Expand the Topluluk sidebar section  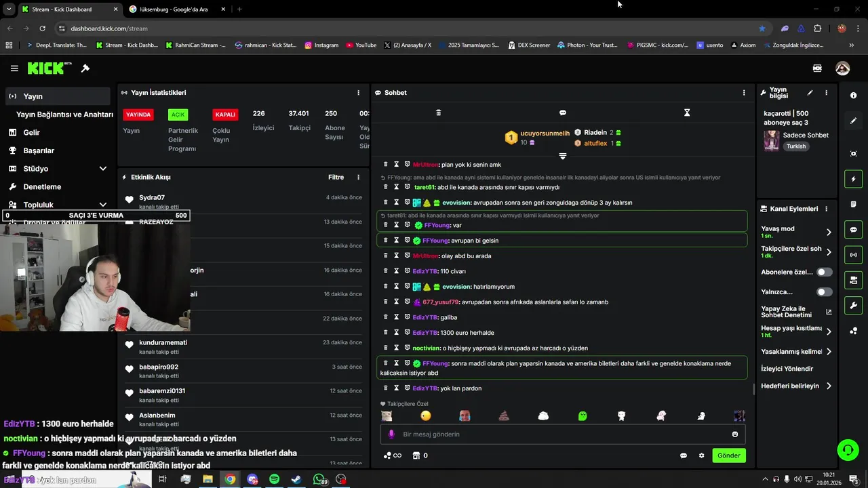coord(103,205)
